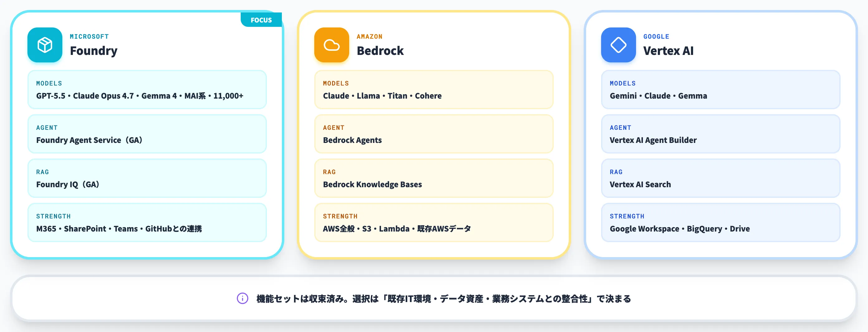
Task: Click 'Bedrock Knowledge Bases' text
Action: [372, 185]
